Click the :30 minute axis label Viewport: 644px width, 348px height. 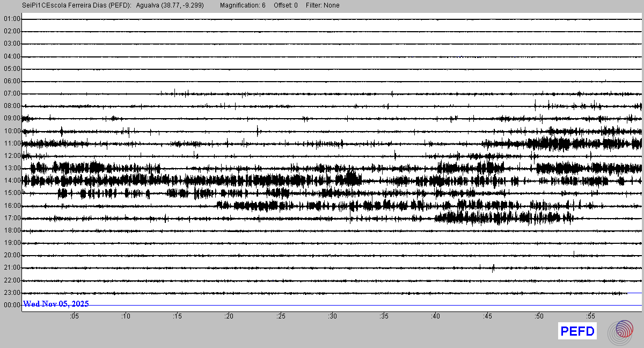pyautogui.click(x=332, y=316)
